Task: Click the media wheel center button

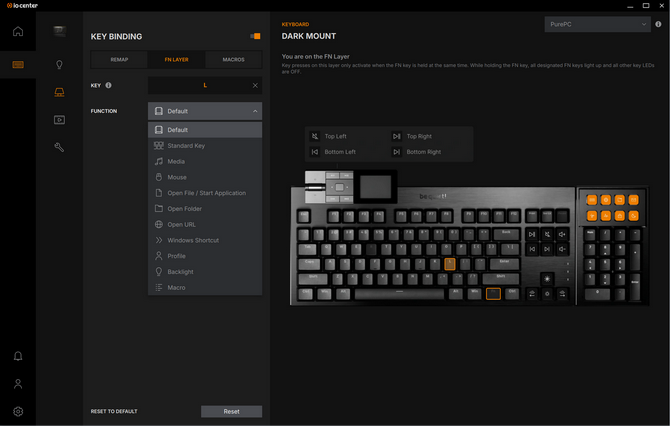Action: (339, 187)
